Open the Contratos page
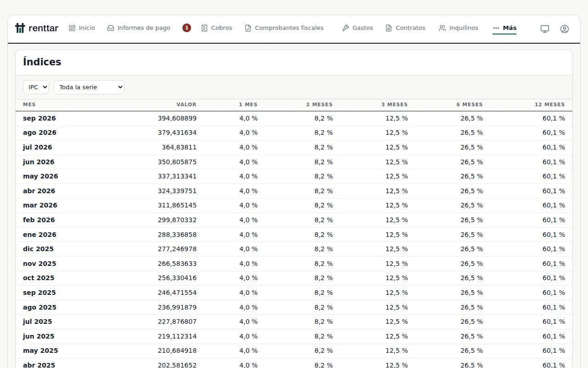 click(405, 28)
